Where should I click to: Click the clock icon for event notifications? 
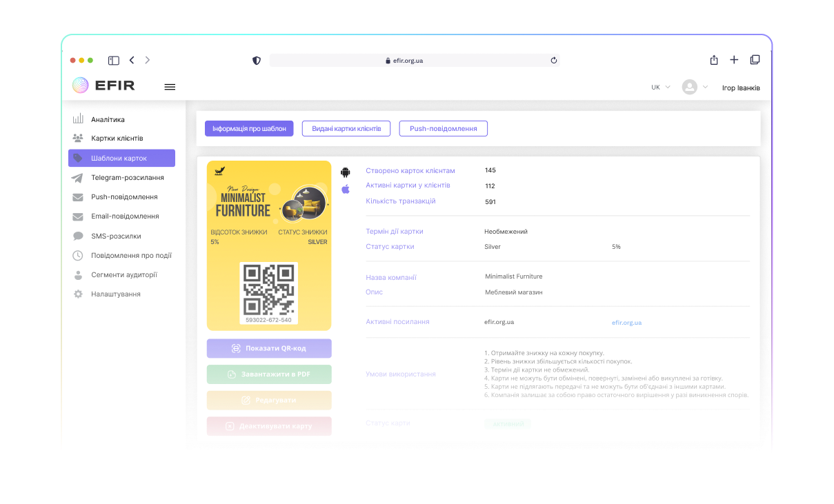[x=78, y=255]
